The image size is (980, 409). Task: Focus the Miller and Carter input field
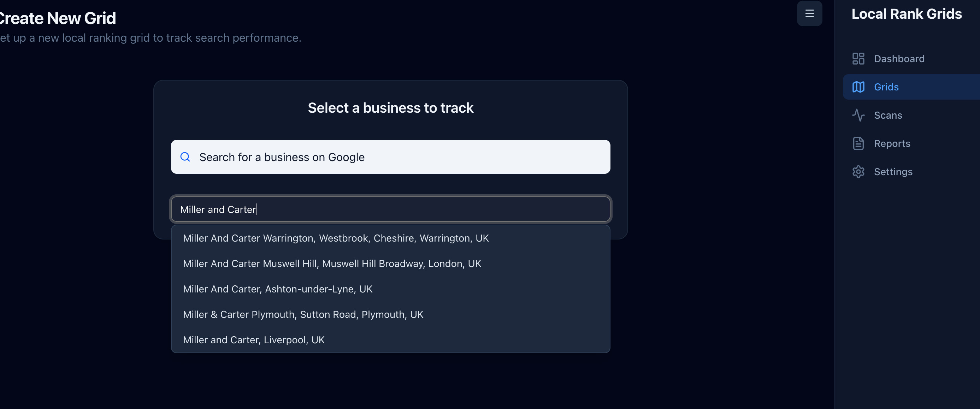click(x=390, y=209)
